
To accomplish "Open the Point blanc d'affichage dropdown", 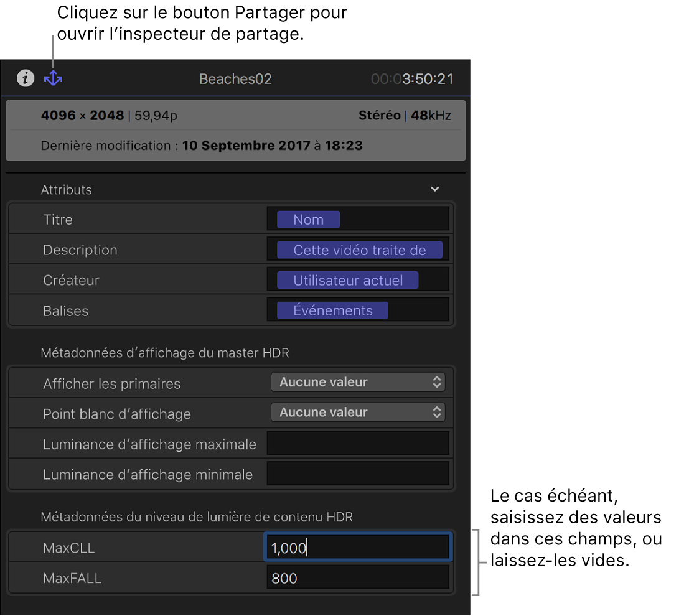I will click(358, 412).
